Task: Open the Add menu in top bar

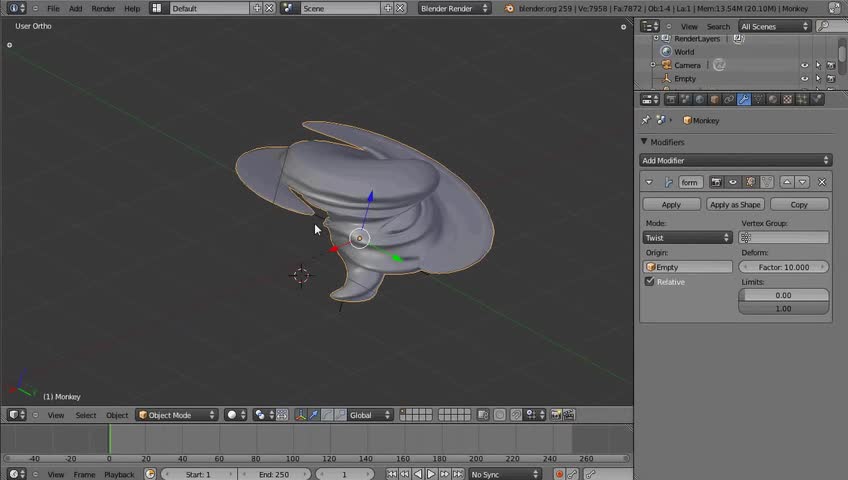Action: point(76,8)
